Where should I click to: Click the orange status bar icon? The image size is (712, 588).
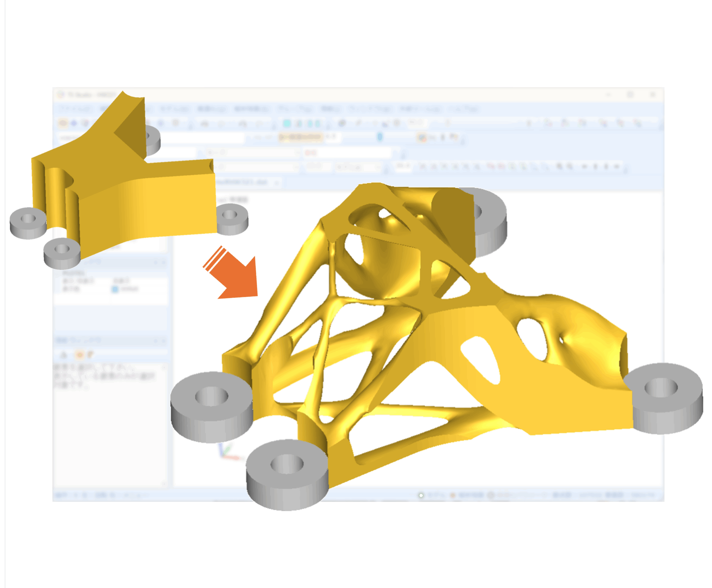click(453, 495)
